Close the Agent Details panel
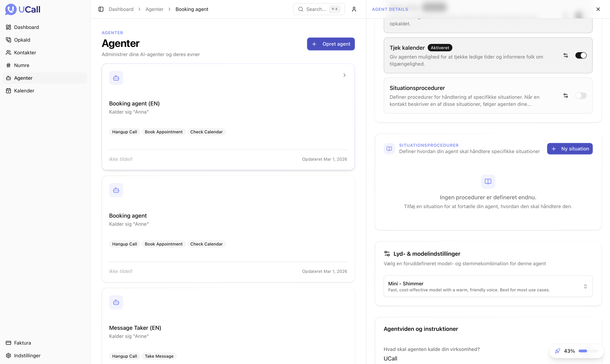 click(x=598, y=9)
